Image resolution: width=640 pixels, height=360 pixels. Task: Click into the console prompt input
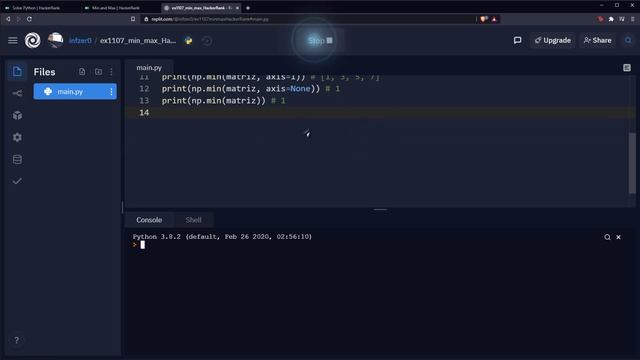142,245
